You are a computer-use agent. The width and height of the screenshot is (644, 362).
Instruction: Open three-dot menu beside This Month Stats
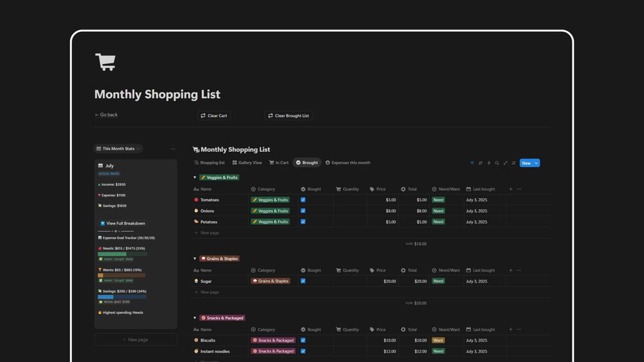click(173, 149)
